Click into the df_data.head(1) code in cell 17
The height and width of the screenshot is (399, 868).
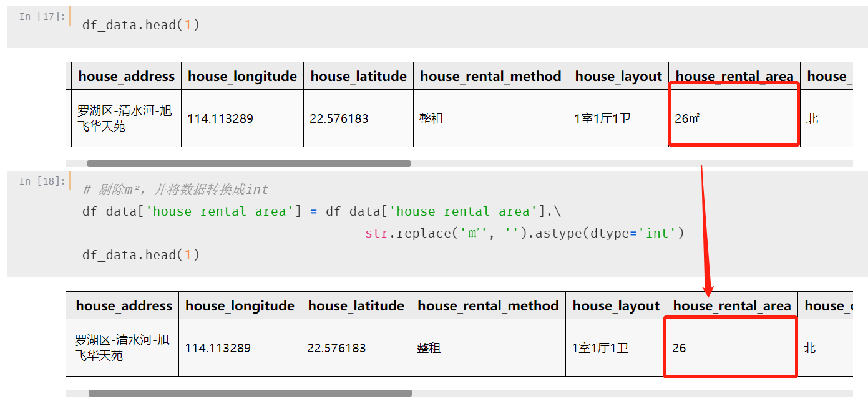tap(141, 26)
